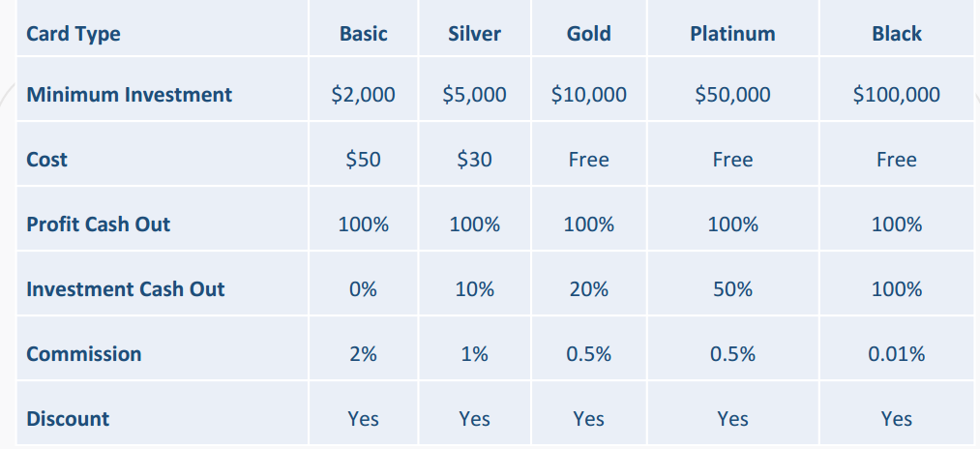The height and width of the screenshot is (449, 980).
Task: Select the 0.01% Black commission cell
Action: coord(897,354)
